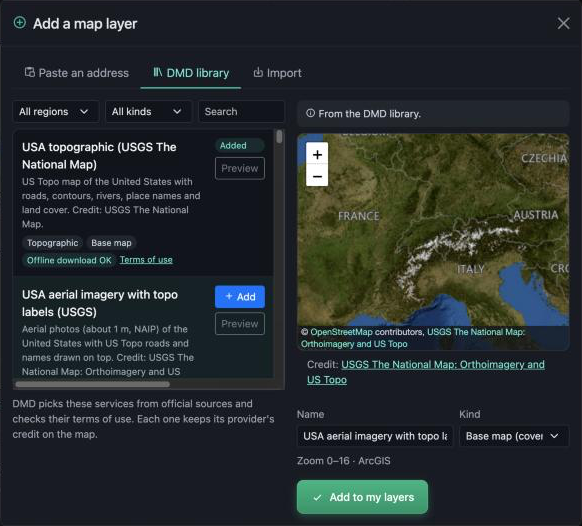The image size is (582, 526).
Task: Click Add to my layers button
Action: (x=362, y=497)
